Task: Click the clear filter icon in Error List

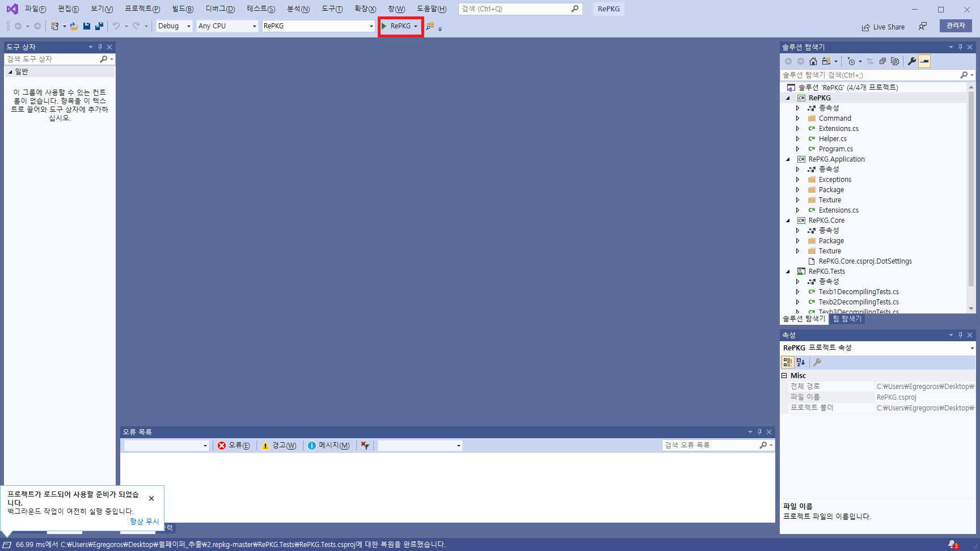Action: click(365, 446)
